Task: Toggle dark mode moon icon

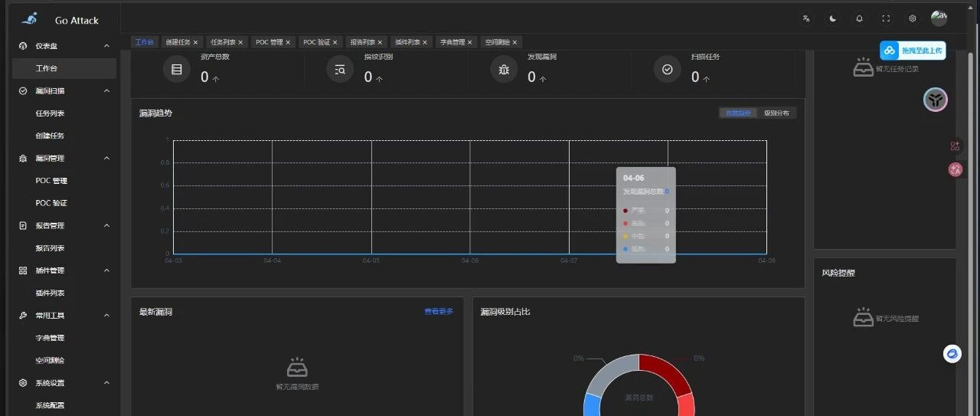Action: (x=833, y=18)
